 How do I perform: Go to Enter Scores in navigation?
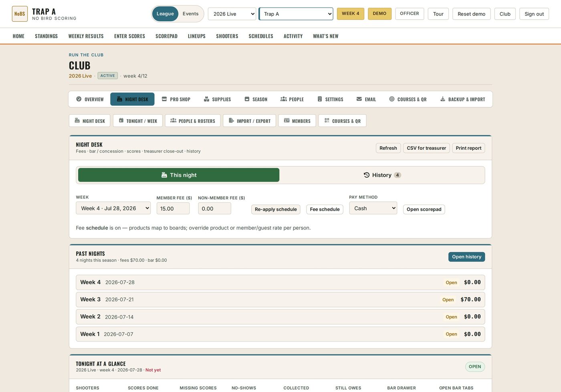tap(129, 36)
